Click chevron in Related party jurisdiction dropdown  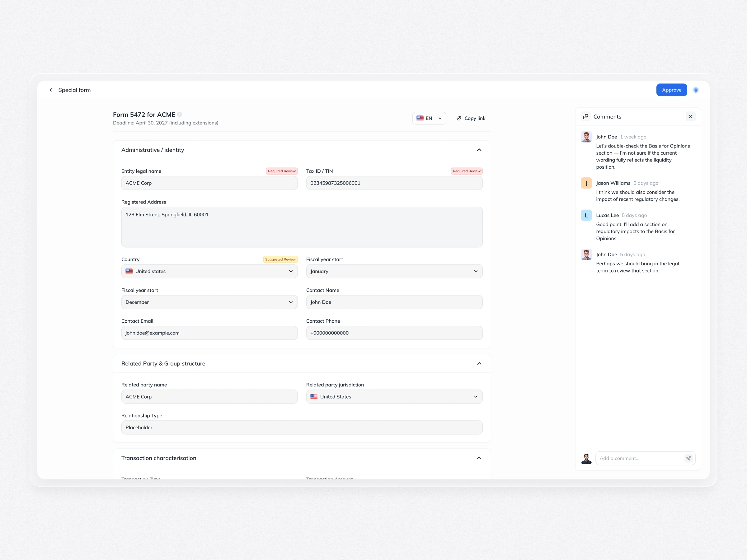tap(476, 397)
